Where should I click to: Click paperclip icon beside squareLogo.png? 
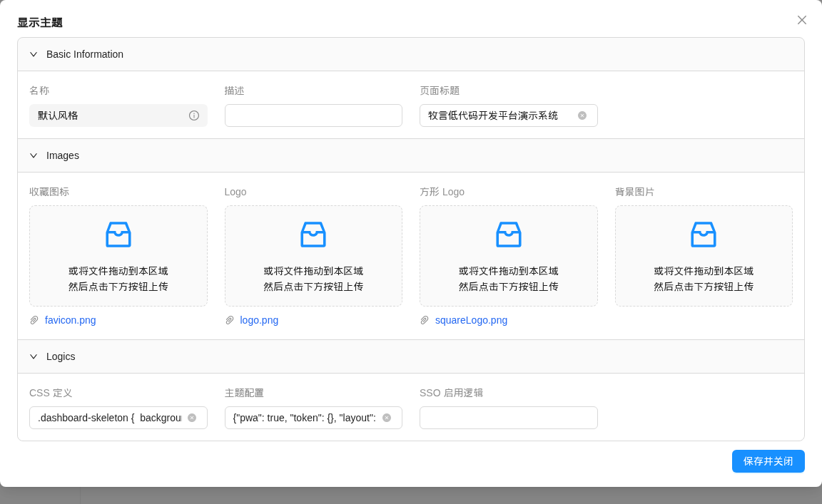(425, 320)
